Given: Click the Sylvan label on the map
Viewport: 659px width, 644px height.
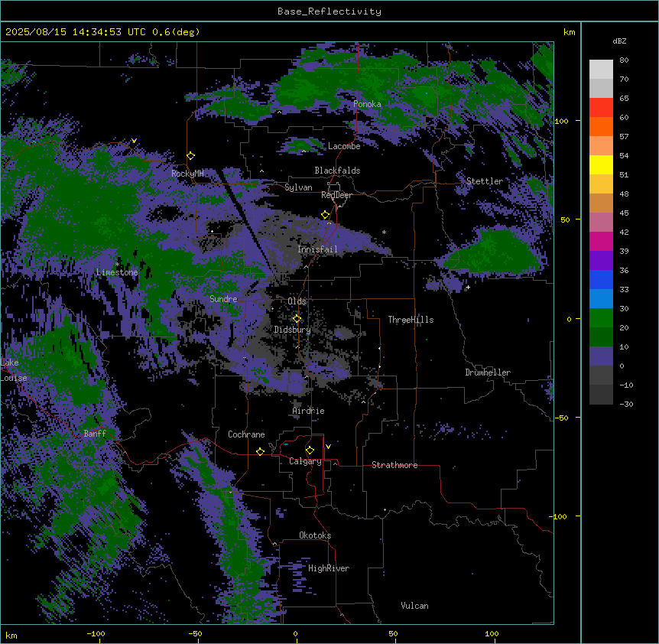Looking at the screenshot, I should click(x=298, y=187).
